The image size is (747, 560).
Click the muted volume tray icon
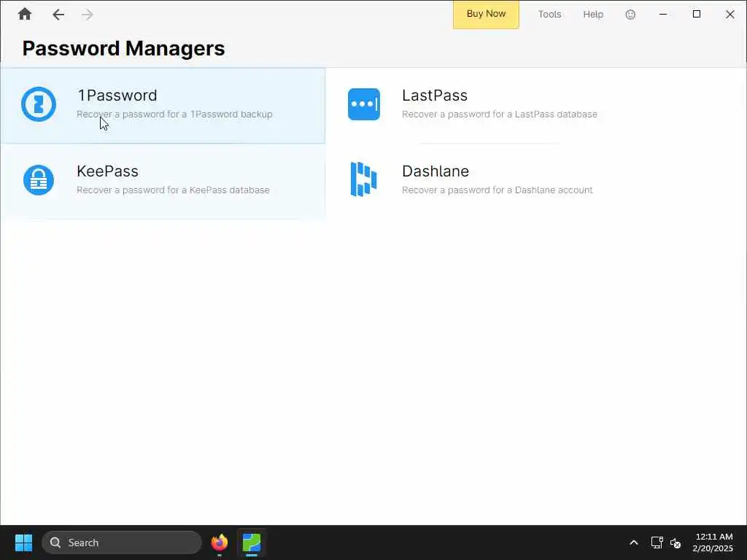tap(675, 542)
